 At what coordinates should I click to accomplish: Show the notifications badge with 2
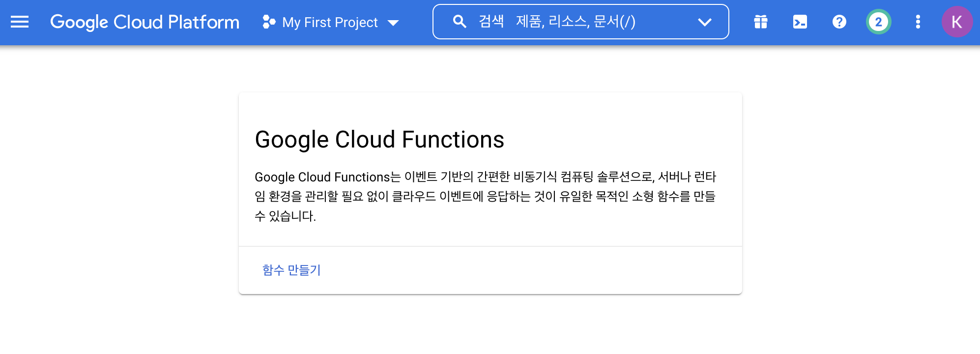click(879, 22)
